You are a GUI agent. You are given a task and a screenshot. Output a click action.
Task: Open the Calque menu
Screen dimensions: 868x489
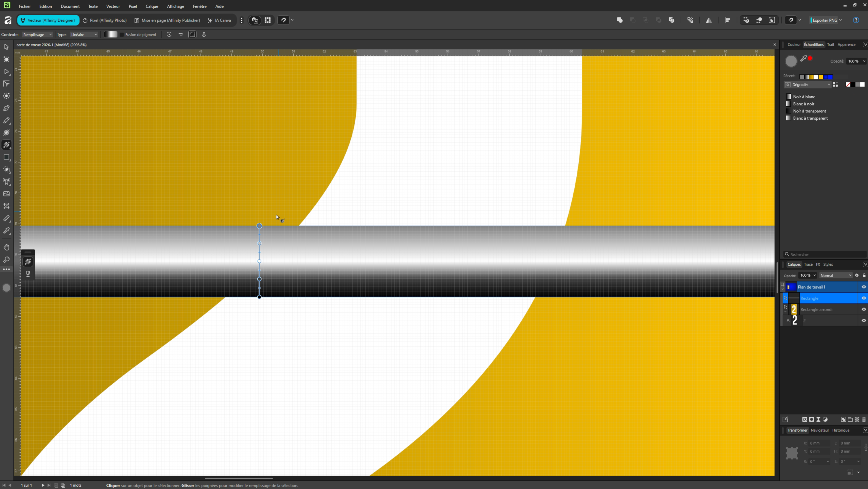(x=152, y=6)
